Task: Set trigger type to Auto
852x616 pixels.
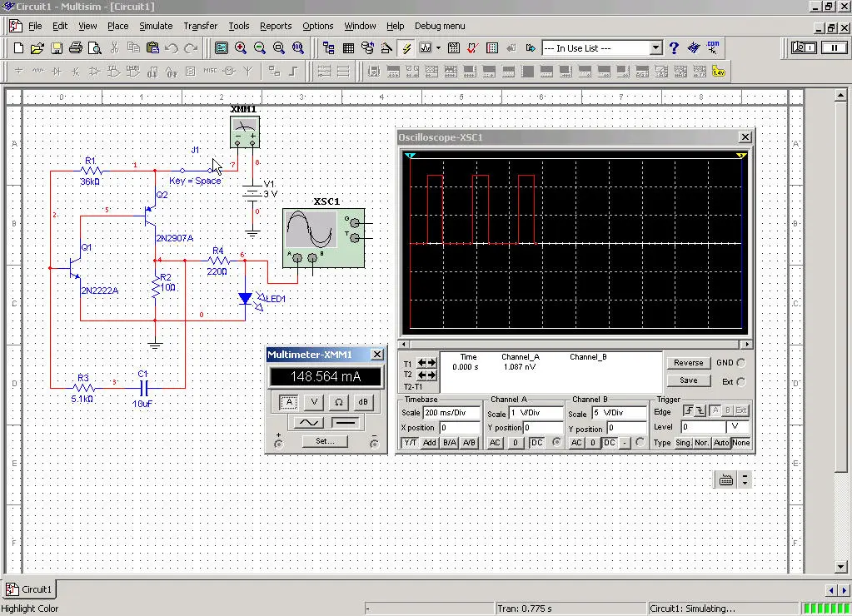Action: tap(721, 443)
